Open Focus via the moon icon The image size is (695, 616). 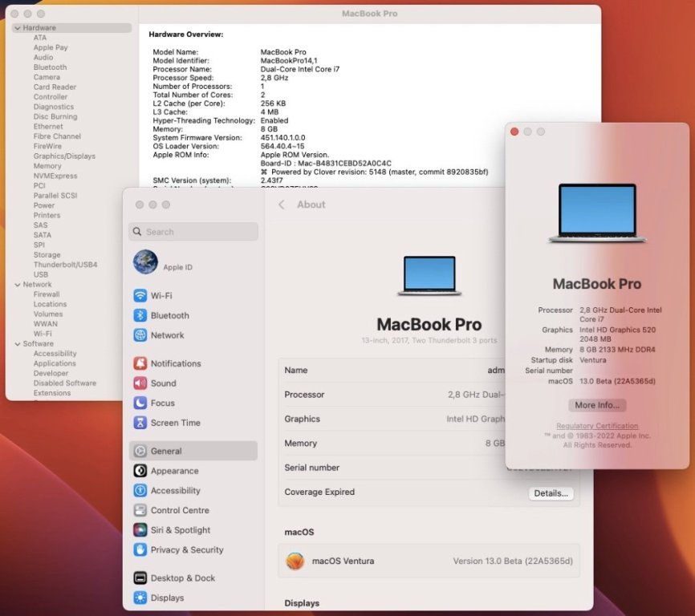click(140, 403)
